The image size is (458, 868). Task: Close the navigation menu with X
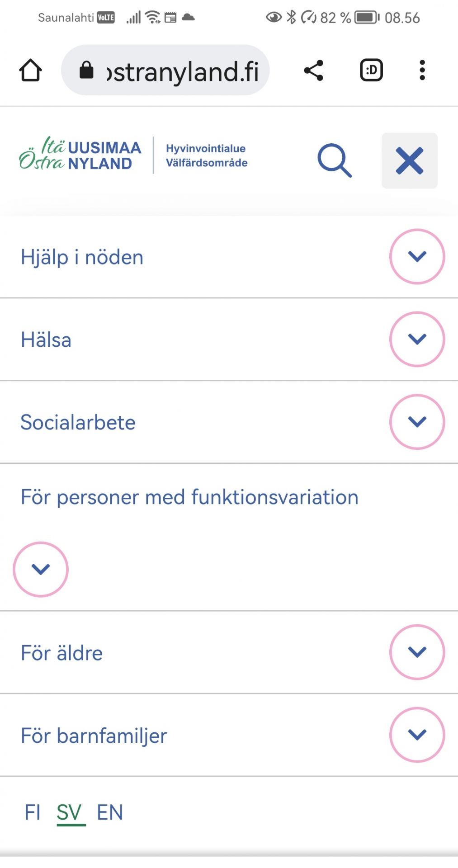pyautogui.click(x=410, y=160)
